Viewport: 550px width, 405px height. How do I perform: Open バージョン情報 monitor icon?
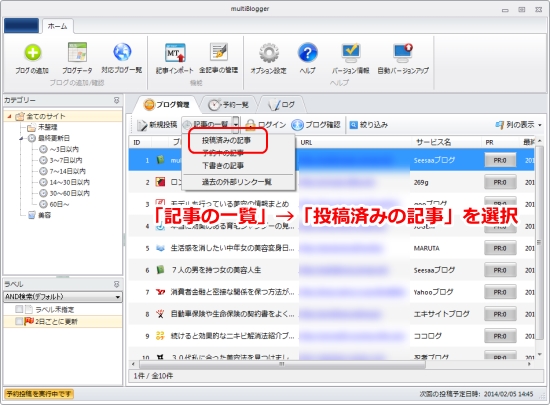tap(351, 53)
